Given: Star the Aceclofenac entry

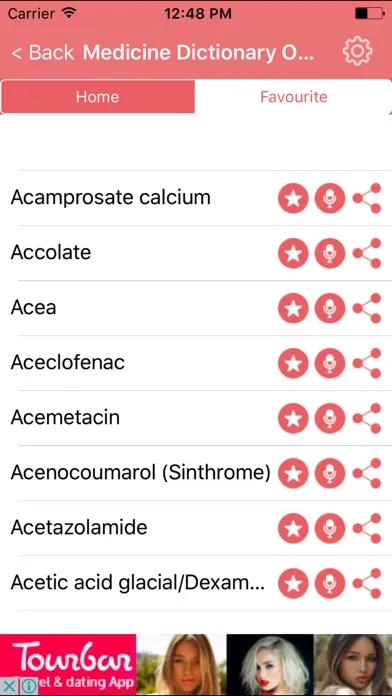Looking at the screenshot, I should pos(293,363).
